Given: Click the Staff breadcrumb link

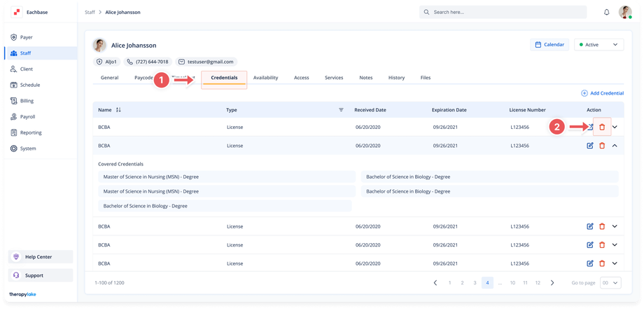Looking at the screenshot, I should tap(90, 13).
